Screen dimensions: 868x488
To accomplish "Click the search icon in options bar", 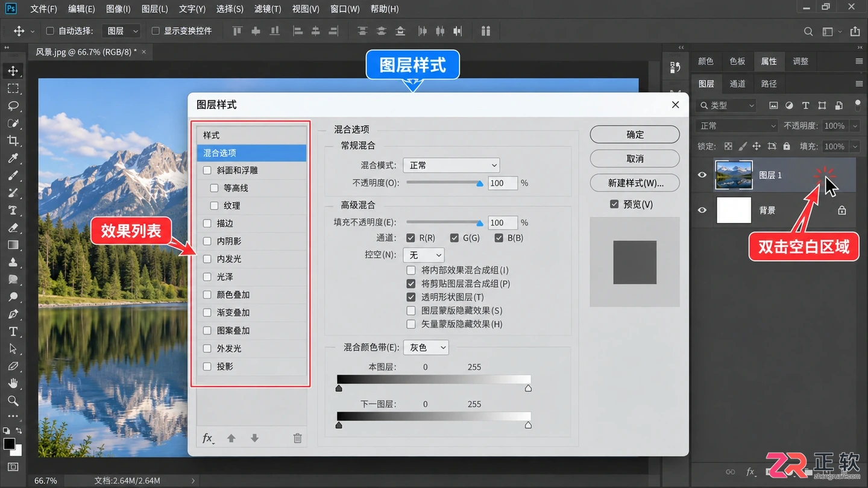I will (x=808, y=31).
